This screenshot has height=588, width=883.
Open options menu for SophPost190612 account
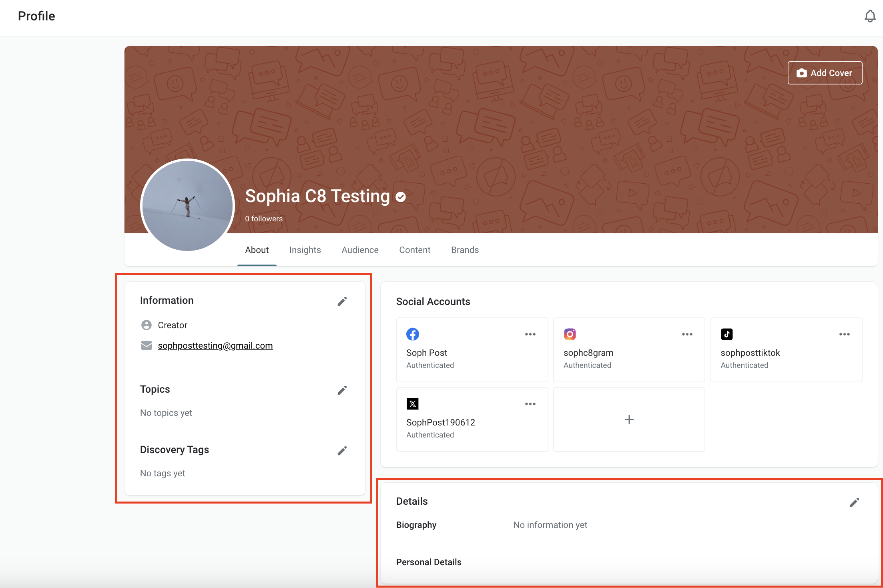530,404
